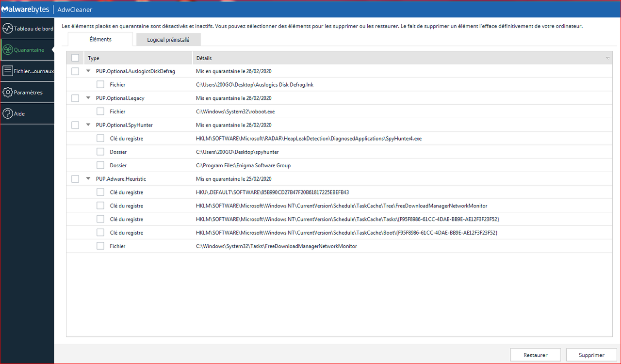This screenshot has width=621, height=364.
Task: Tick checkbox for Desktop\spyhunter folder
Action: (100, 152)
